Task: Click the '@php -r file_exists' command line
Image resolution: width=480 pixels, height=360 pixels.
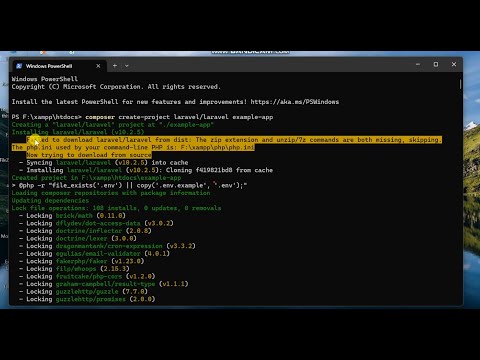Action: [x=129, y=185]
